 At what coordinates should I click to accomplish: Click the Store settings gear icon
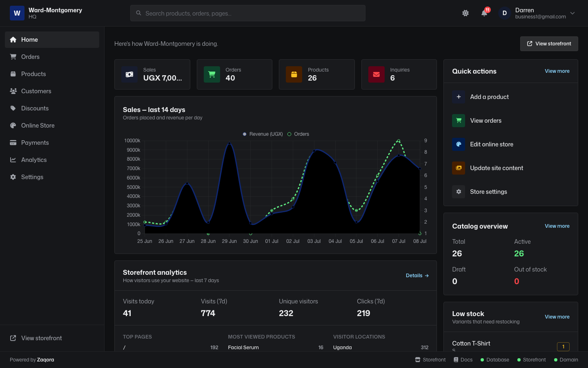(x=459, y=192)
